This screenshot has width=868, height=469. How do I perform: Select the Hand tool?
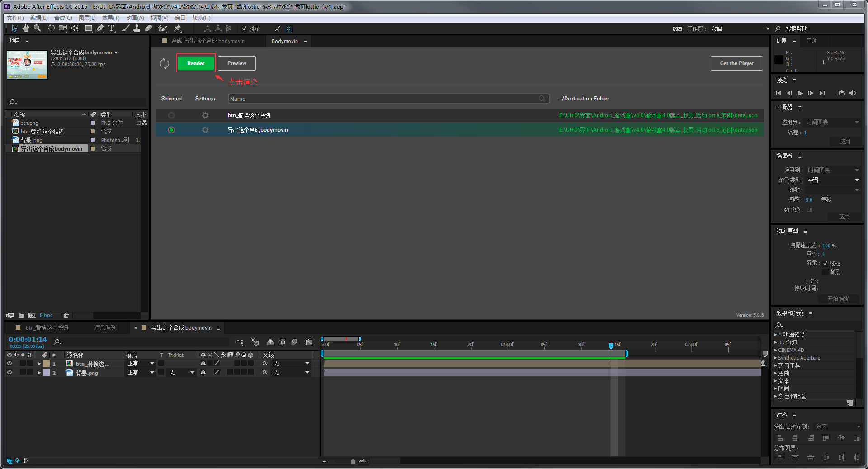pyautogui.click(x=26, y=28)
